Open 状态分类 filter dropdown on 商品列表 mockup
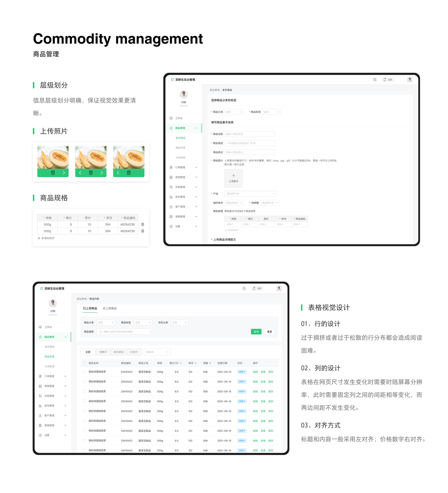This screenshot has width=448, height=493. [180, 322]
